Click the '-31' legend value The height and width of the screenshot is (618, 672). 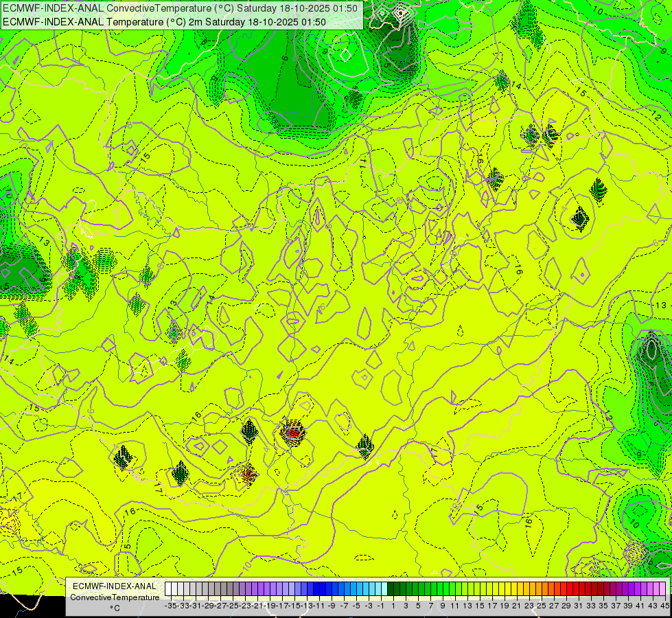pos(196,606)
